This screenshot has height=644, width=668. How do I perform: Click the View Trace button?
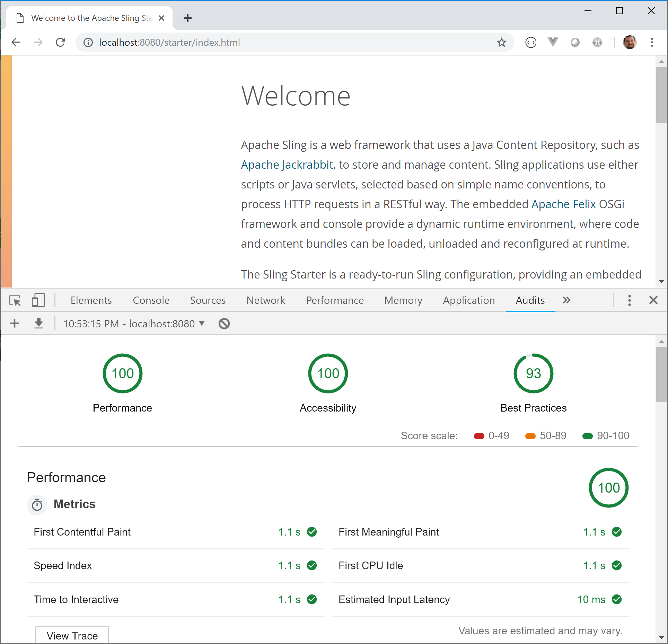point(72,635)
